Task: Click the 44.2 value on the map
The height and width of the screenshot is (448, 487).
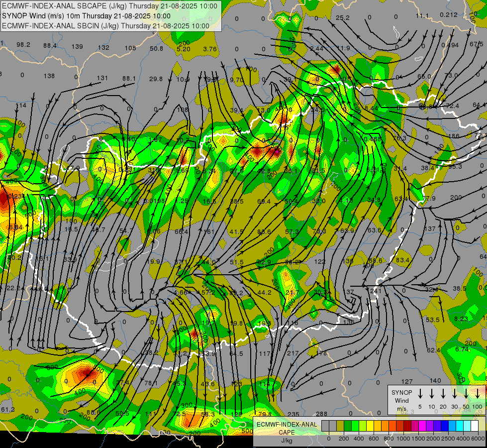Action: pos(264,293)
